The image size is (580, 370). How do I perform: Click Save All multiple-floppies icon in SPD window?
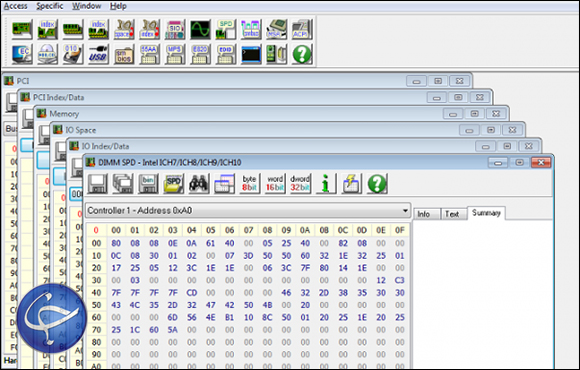[123, 184]
